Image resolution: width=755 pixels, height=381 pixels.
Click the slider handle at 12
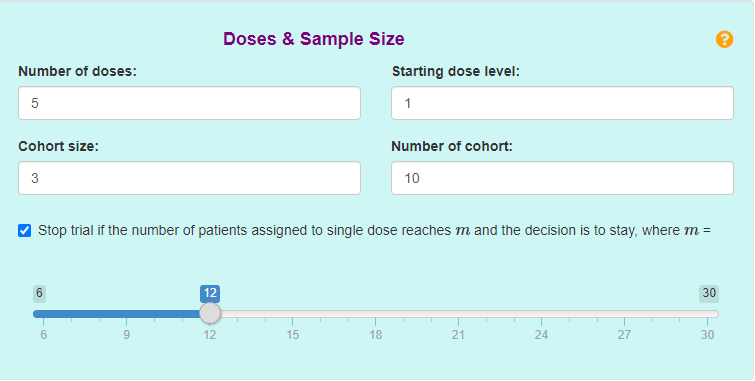[210, 314]
